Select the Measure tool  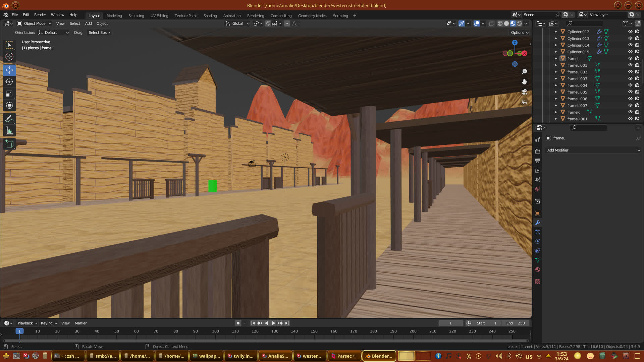click(9, 131)
